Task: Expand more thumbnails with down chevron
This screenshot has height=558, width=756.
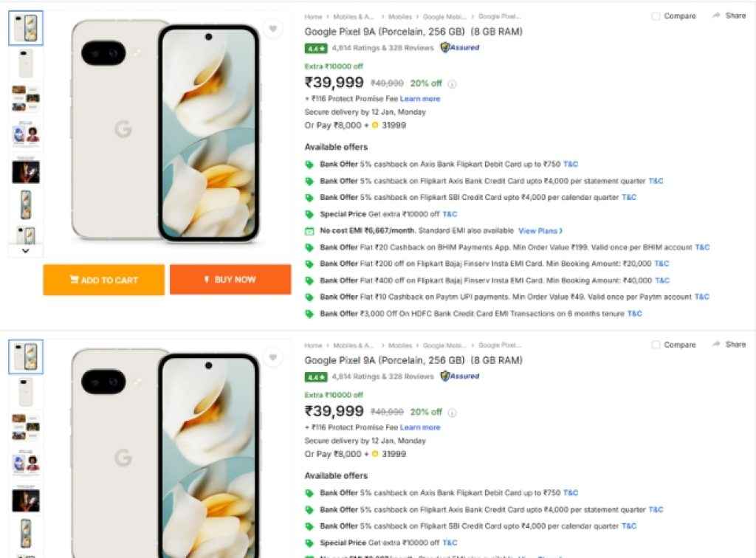Action: click(25, 251)
